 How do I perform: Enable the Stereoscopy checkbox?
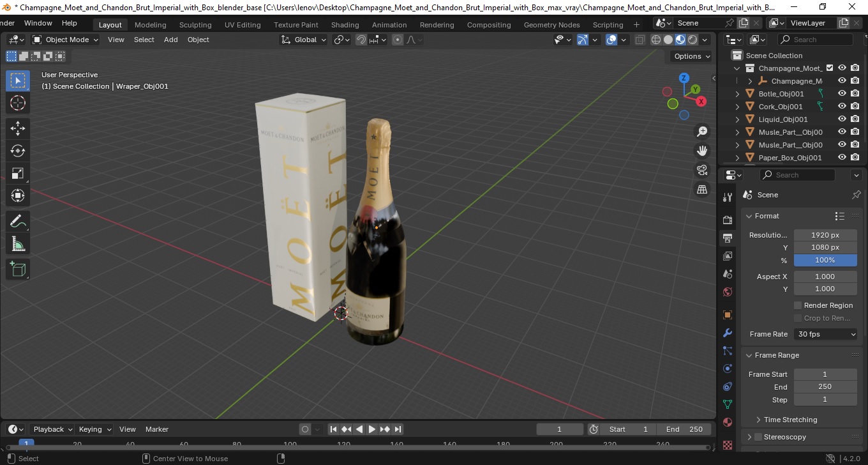click(758, 437)
